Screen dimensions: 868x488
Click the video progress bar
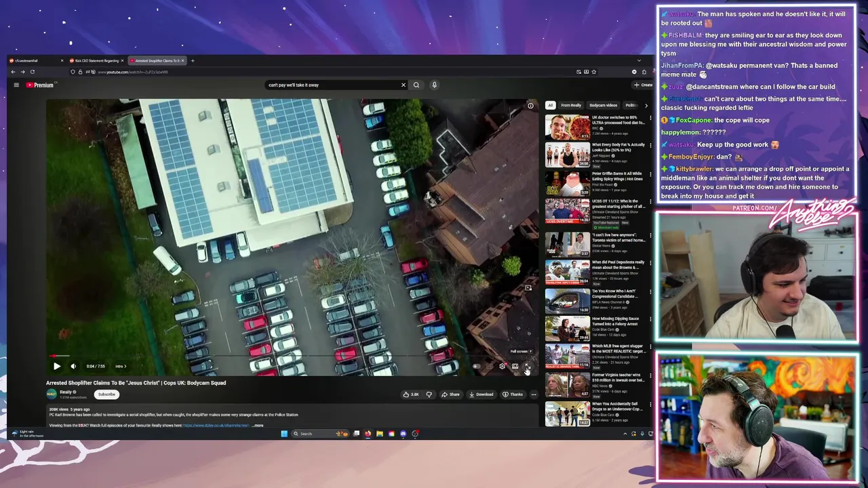click(x=292, y=356)
